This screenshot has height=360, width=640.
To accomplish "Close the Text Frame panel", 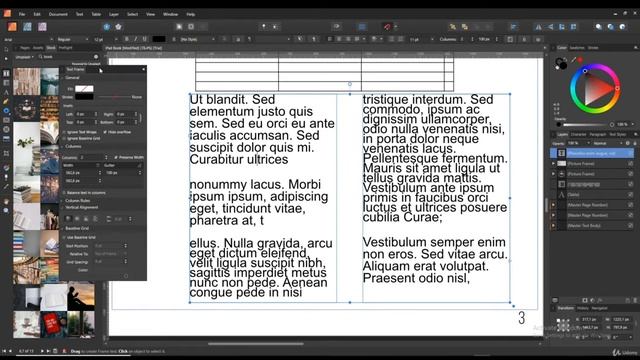I will 143,69.
